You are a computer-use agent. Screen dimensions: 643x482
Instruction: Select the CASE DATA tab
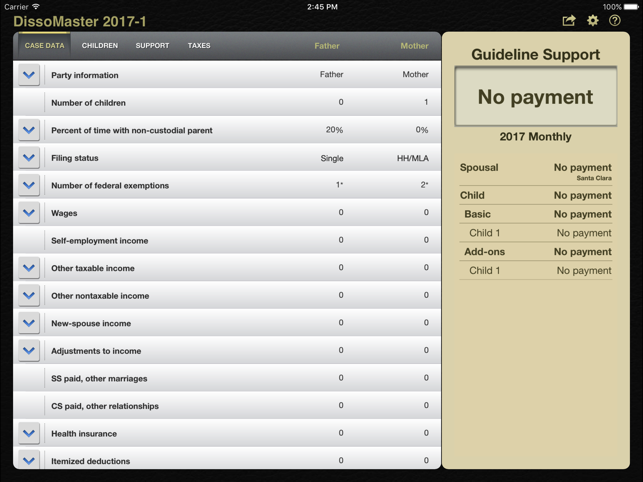click(44, 46)
